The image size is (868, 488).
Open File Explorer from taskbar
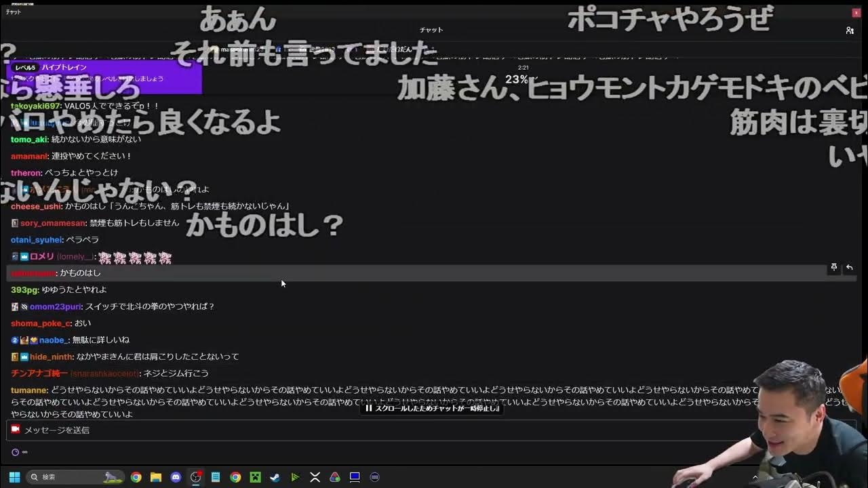click(x=156, y=477)
